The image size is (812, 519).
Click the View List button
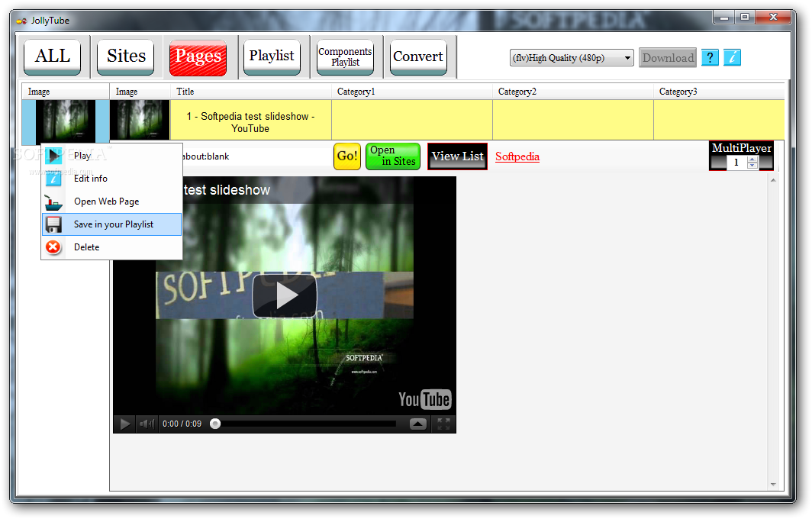pyautogui.click(x=457, y=156)
